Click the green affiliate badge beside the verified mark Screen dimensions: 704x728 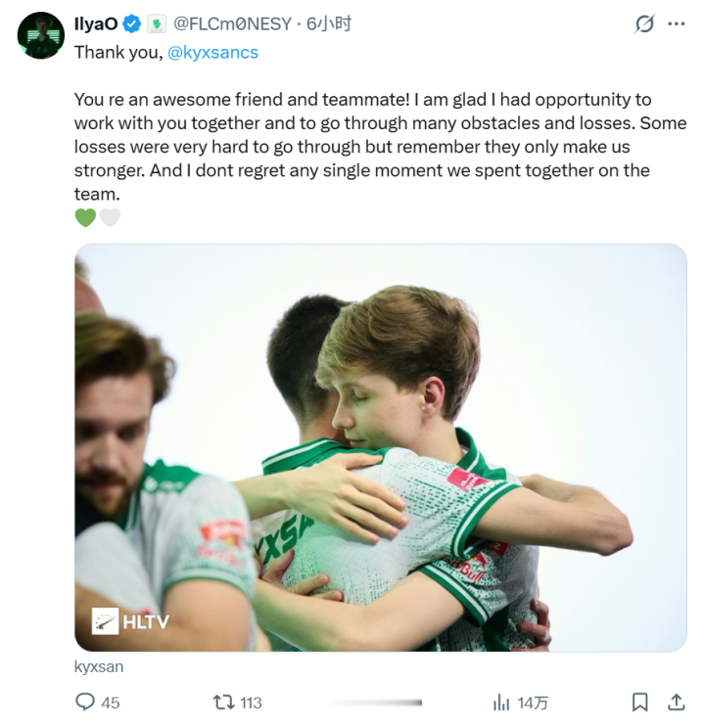pyautogui.click(x=155, y=24)
